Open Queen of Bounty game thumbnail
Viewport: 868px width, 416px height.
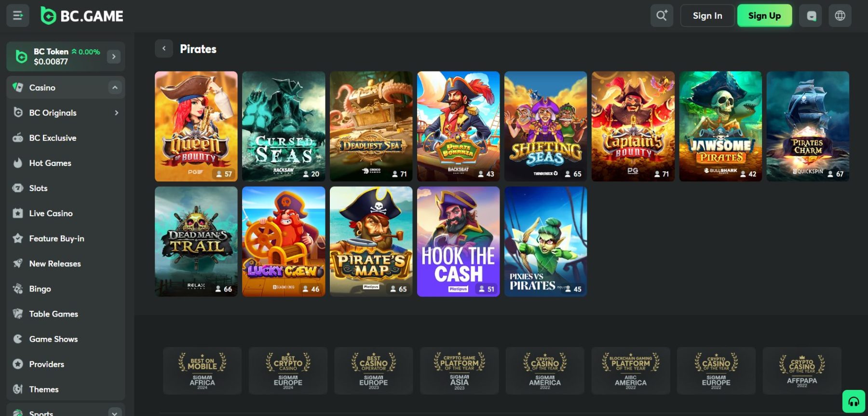coord(196,126)
